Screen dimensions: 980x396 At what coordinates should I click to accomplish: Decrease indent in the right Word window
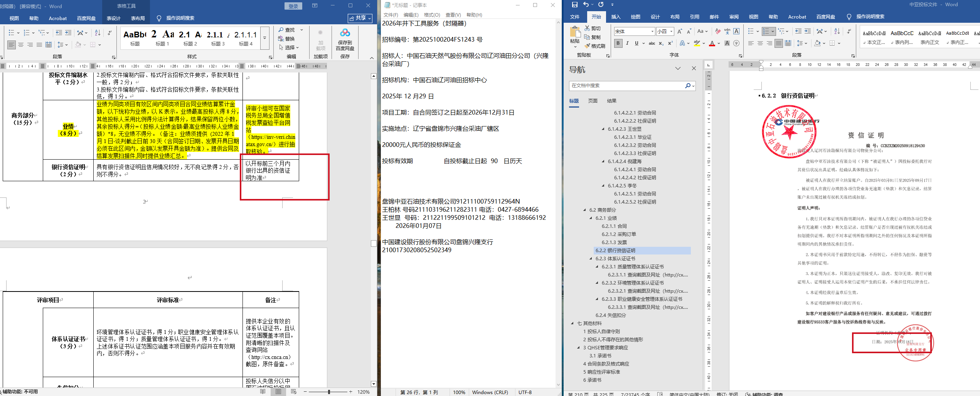pyautogui.click(x=798, y=31)
